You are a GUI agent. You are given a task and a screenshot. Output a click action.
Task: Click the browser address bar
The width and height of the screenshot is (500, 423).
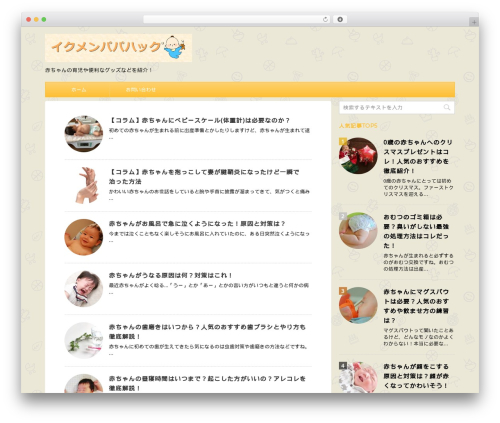[237, 20]
